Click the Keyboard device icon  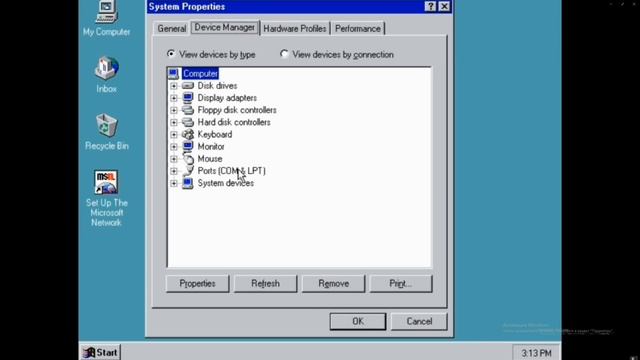[x=188, y=134]
